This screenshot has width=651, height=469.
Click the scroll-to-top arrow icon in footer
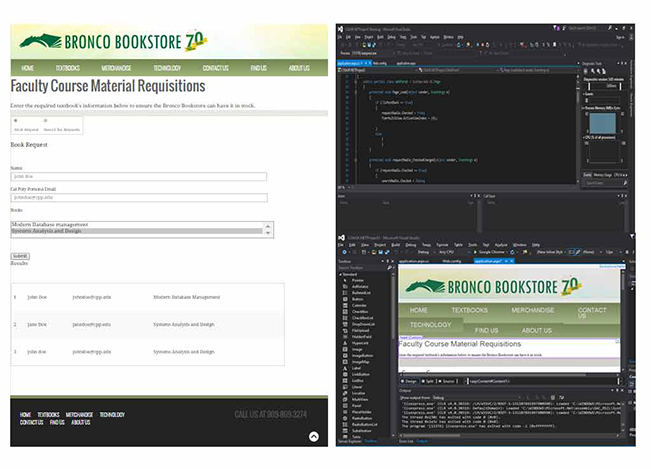coord(313,436)
